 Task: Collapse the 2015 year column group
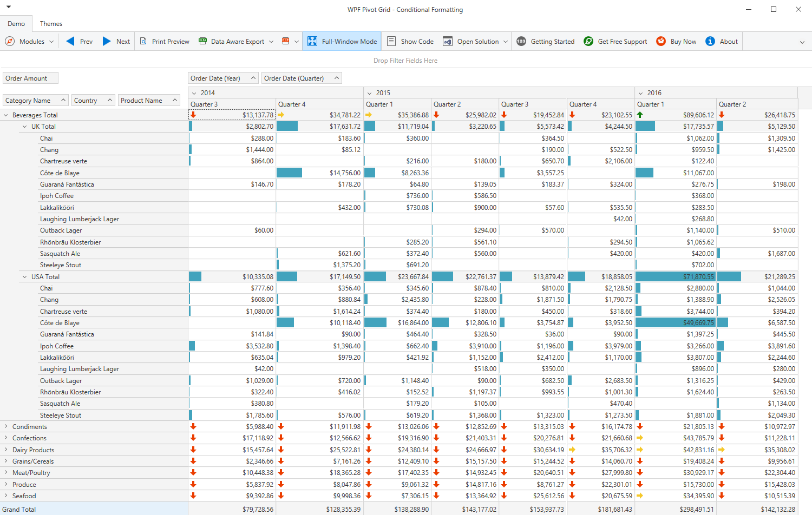[370, 93]
